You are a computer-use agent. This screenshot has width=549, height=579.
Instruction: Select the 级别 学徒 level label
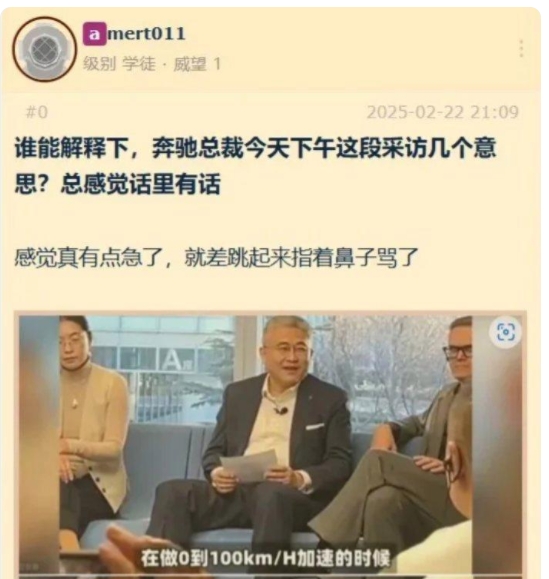pos(119,64)
